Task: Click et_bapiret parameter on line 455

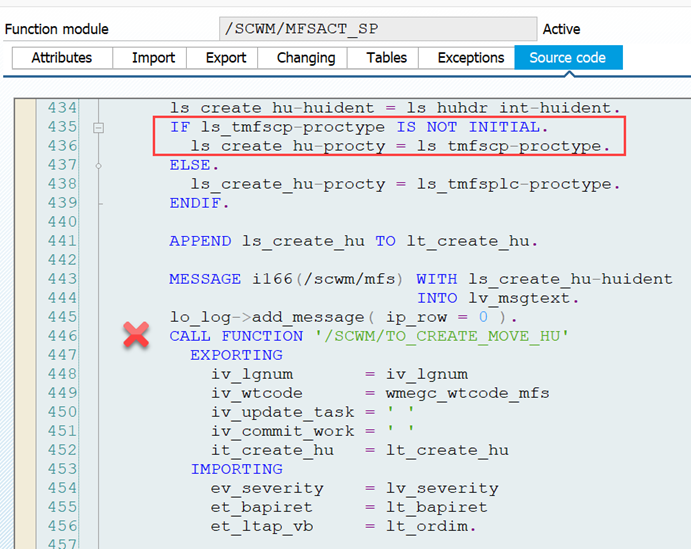Action: click(x=262, y=507)
